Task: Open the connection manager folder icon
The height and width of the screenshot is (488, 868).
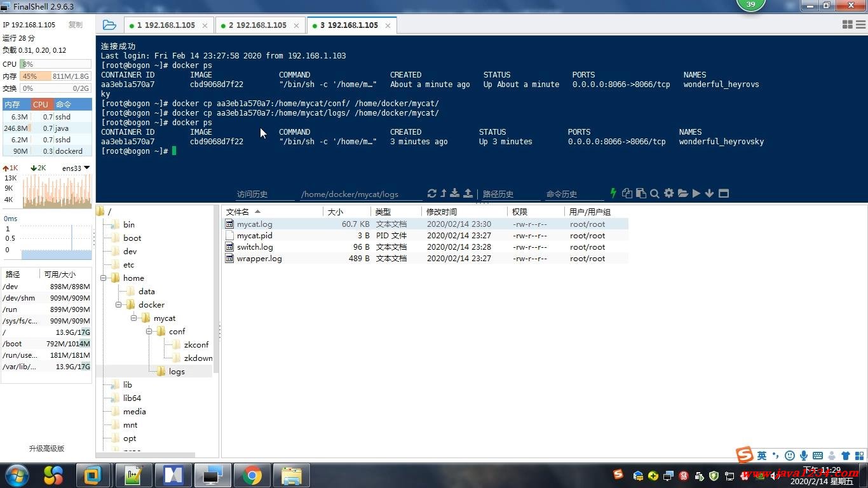Action: [x=109, y=25]
